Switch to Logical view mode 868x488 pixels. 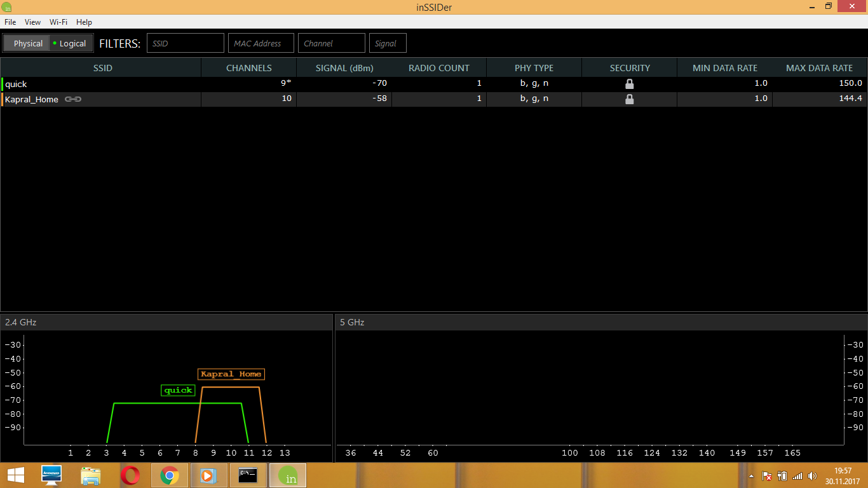point(72,43)
